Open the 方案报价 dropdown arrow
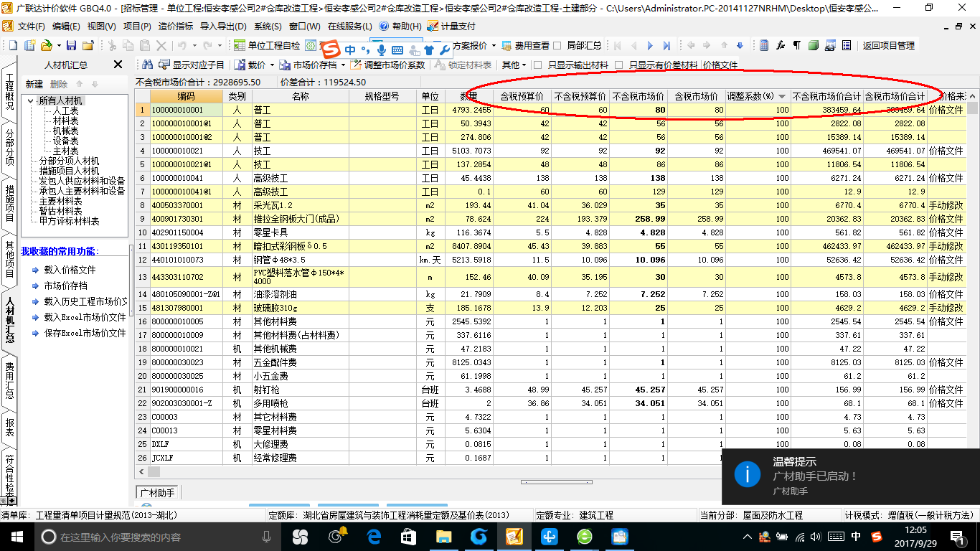The width and height of the screenshot is (980, 551). [494, 45]
